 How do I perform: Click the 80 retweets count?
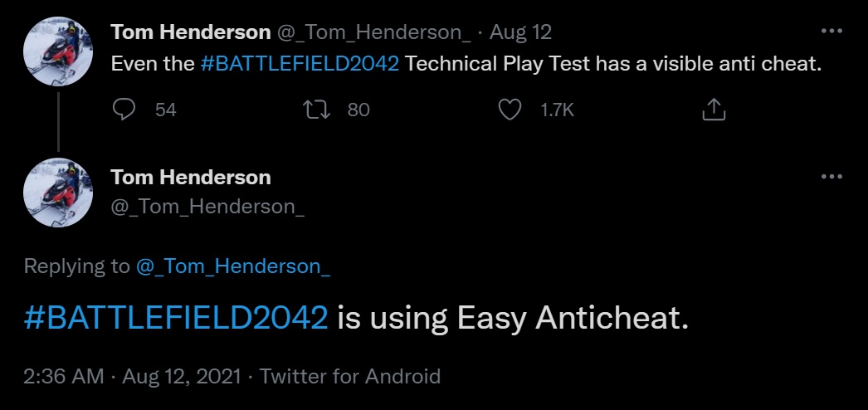358,110
